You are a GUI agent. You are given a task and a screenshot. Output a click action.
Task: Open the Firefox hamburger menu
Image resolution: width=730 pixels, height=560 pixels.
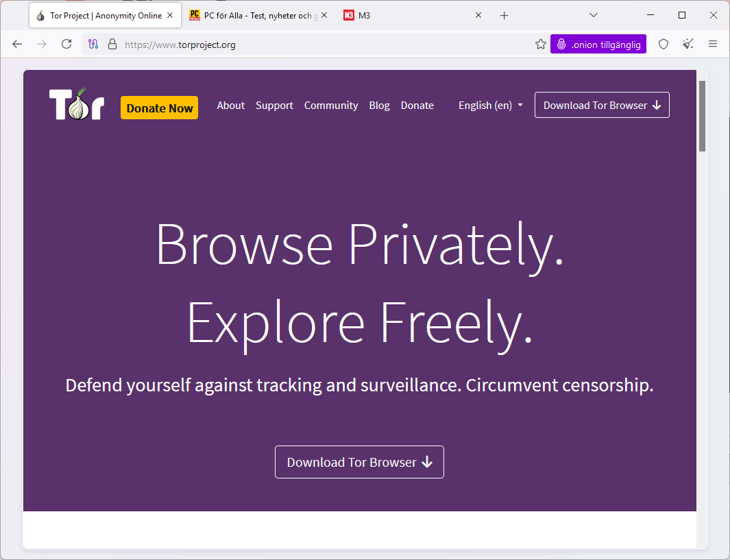click(713, 44)
